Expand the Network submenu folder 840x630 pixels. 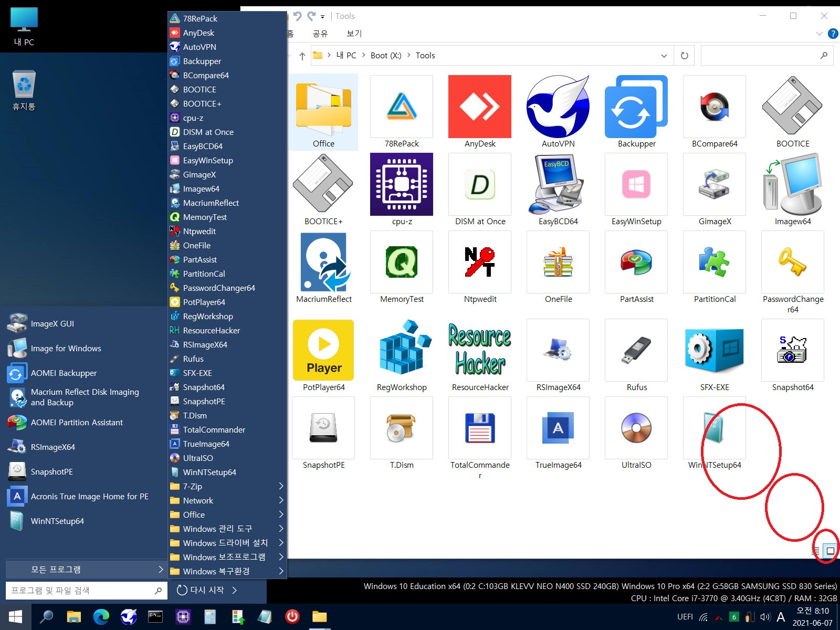(x=227, y=500)
